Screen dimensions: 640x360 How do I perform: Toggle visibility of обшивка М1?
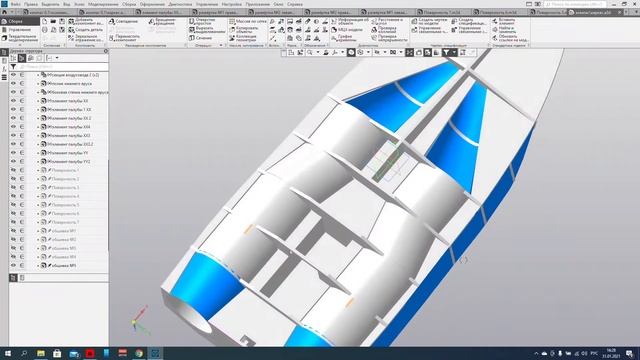click(x=13, y=231)
